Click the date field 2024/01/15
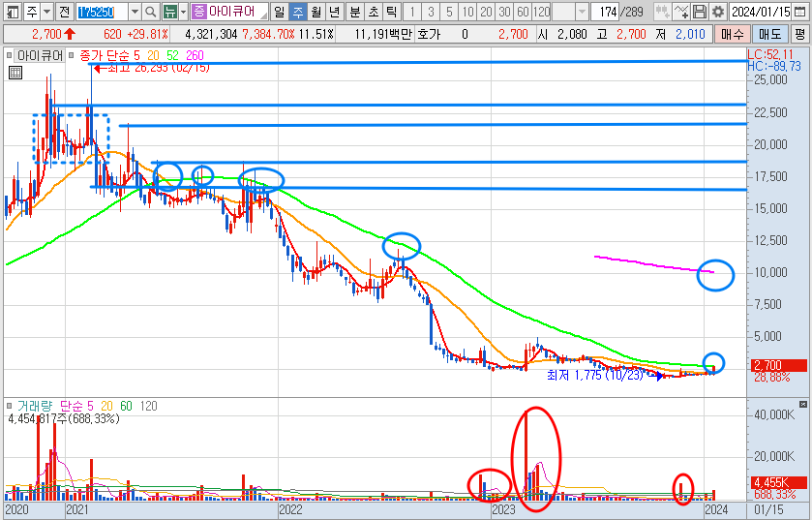The height and width of the screenshot is (520, 812). (760, 12)
